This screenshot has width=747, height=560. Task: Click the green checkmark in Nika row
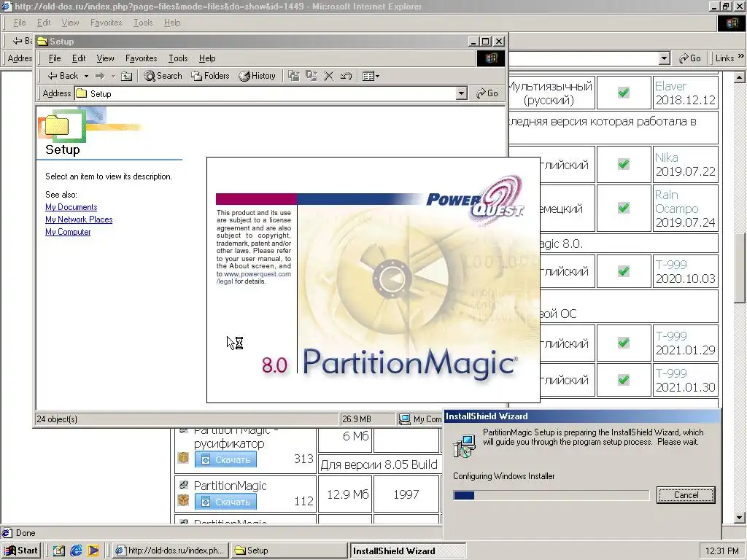(x=623, y=164)
